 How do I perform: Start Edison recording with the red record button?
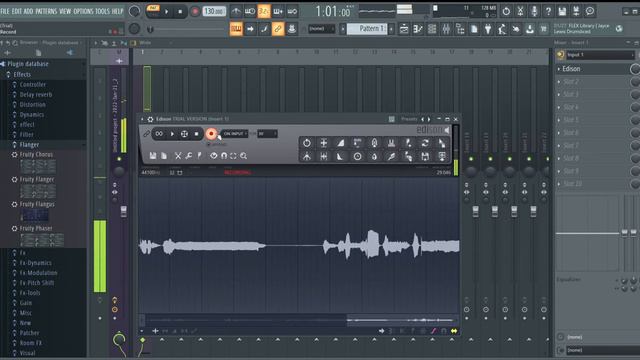(211, 134)
